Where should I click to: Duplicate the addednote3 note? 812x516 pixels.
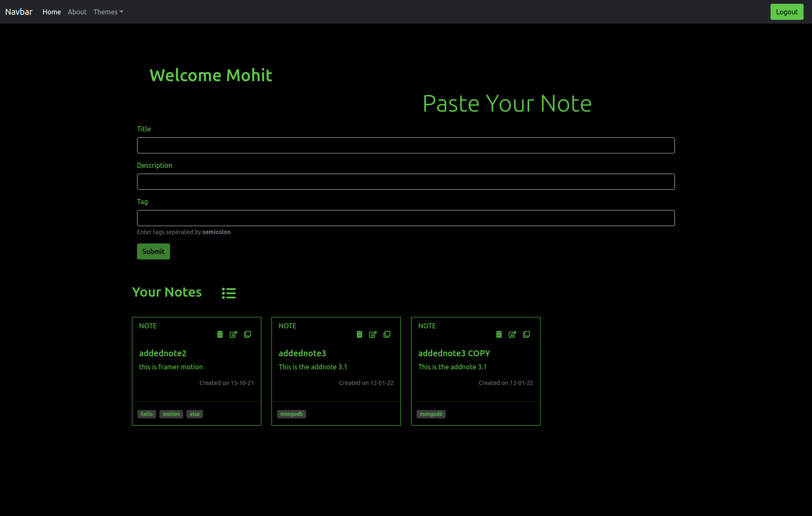click(x=387, y=334)
